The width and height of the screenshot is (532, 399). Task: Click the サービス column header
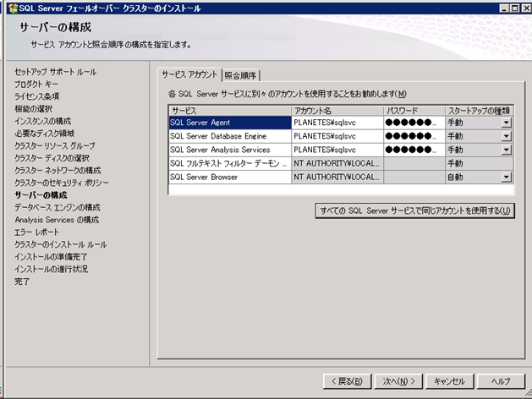point(230,111)
